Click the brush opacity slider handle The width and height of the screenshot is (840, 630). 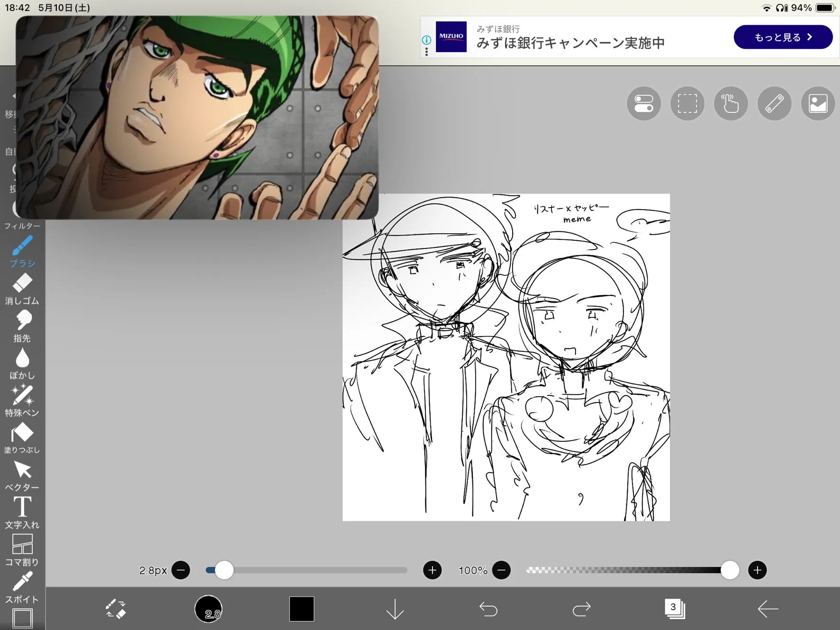(x=730, y=570)
